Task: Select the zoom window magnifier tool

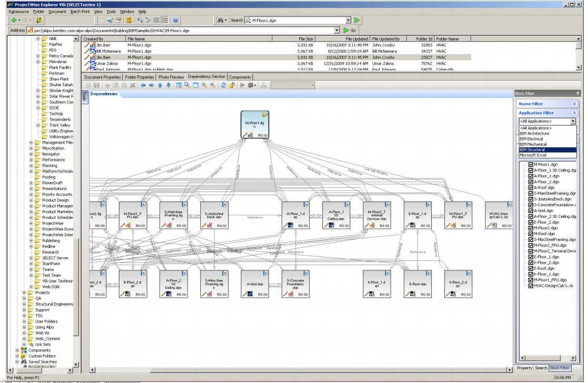Action: point(187,86)
